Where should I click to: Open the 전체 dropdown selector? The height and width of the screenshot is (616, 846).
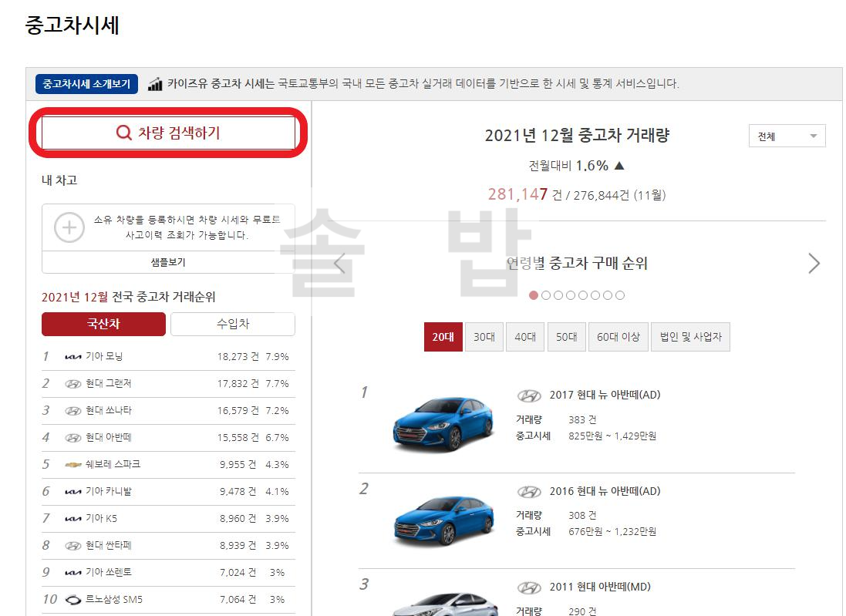tap(787, 136)
